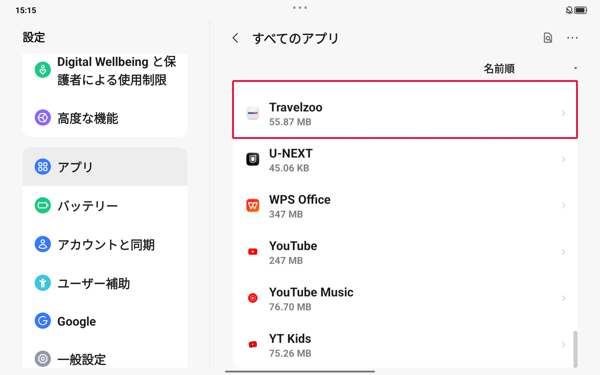Screen dimensions: 600x375
Task: Tap the Travelzoo app icon
Action: coord(253,113)
